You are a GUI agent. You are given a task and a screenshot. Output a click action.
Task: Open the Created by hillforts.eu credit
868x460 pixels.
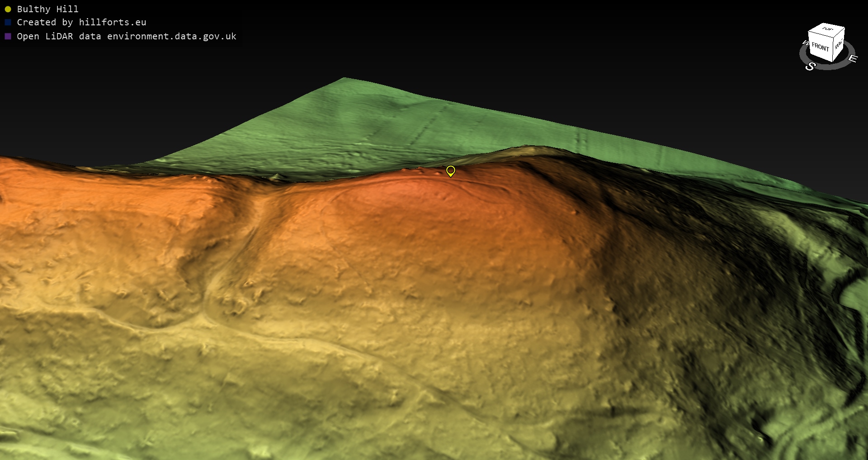pos(81,22)
